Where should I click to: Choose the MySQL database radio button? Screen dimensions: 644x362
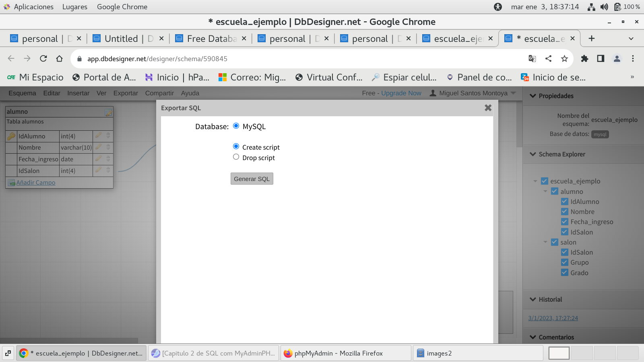tap(236, 126)
